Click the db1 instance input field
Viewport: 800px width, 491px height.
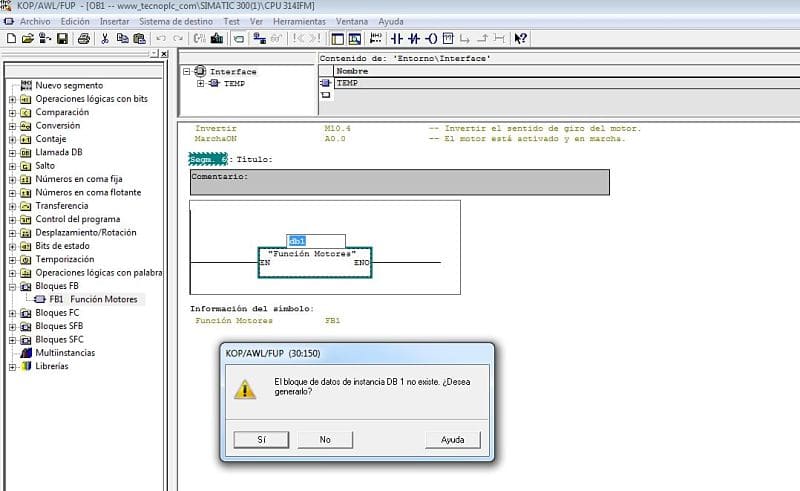[x=316, y=241]
